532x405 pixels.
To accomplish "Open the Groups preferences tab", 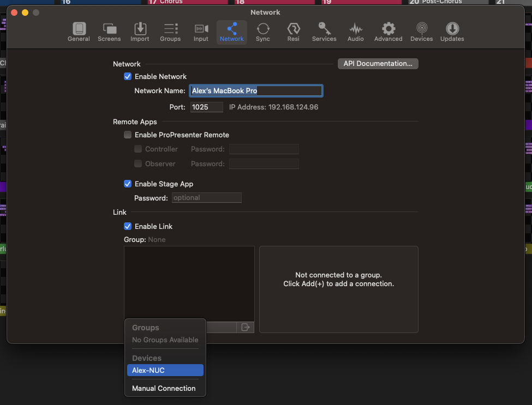I will (170, 32).
